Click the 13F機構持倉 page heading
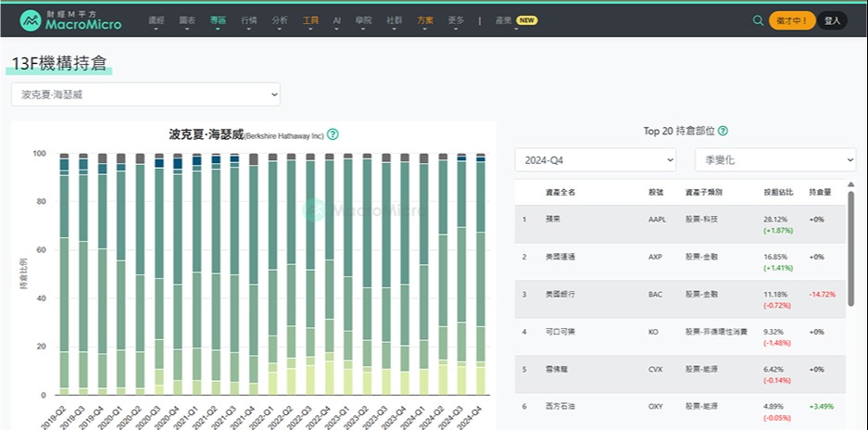Screen dimensions: 868x430 59,64
